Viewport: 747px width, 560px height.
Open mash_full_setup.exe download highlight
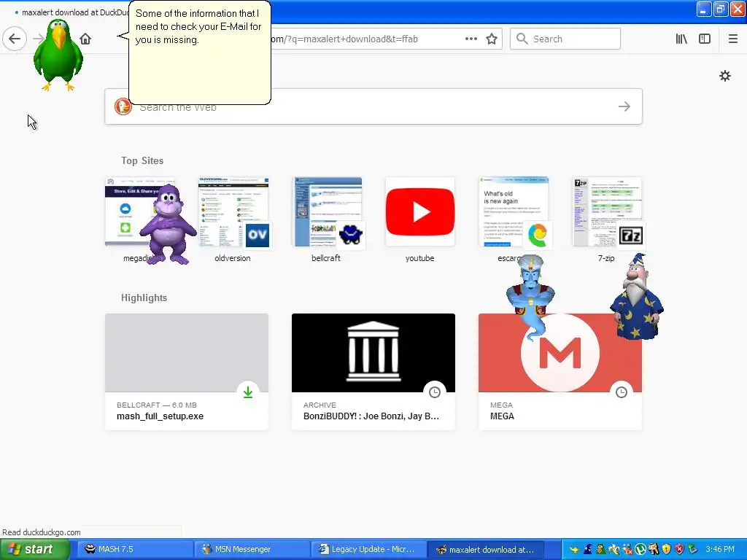pyautogui.click(x=186, y=371)
